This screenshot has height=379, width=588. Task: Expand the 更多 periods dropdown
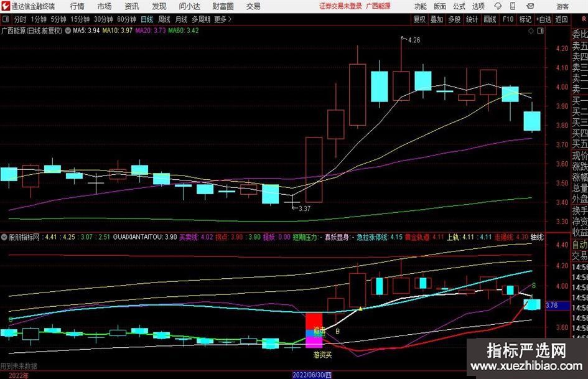pos(223,19)
